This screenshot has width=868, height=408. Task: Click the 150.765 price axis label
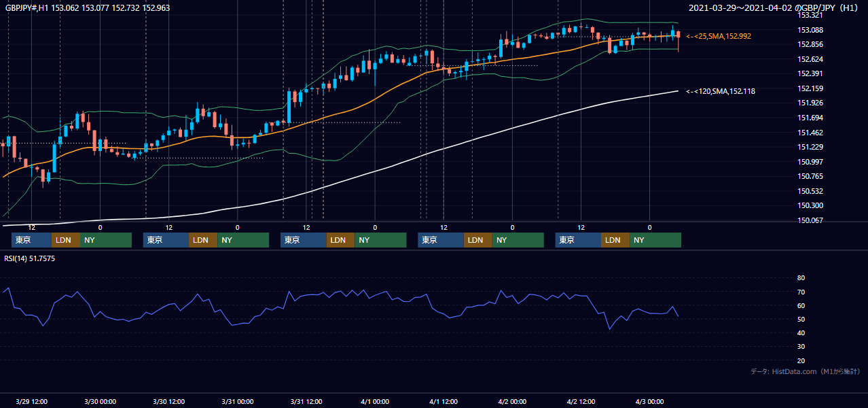point(811,176)
